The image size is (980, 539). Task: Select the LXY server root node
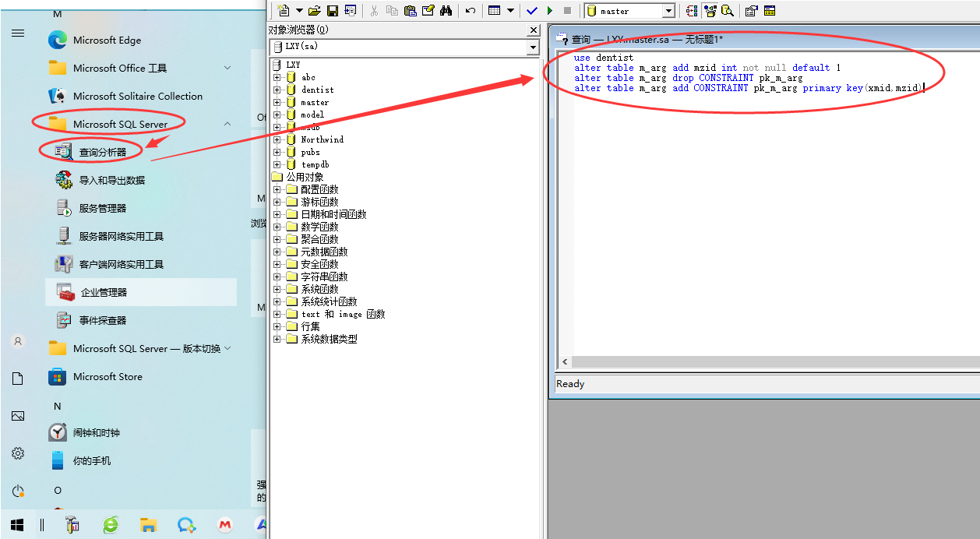coord(292,65)
